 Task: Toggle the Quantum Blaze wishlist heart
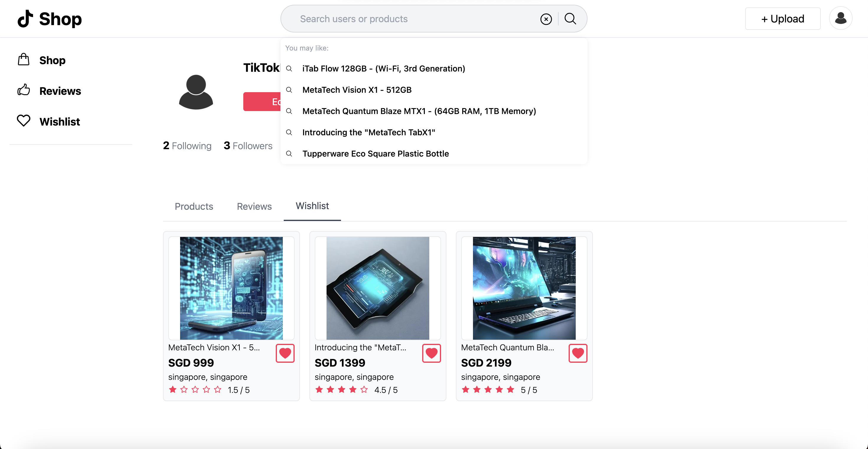click(x=577, y=353)
